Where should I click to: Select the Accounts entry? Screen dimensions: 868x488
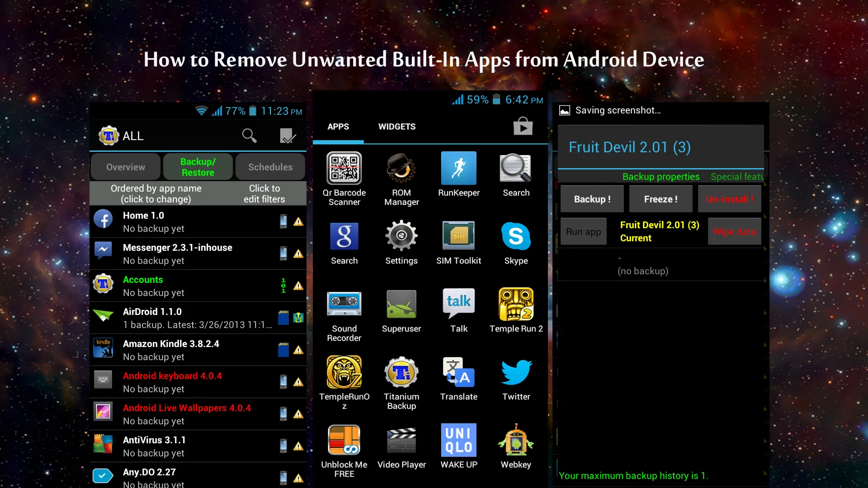point(198,286)
